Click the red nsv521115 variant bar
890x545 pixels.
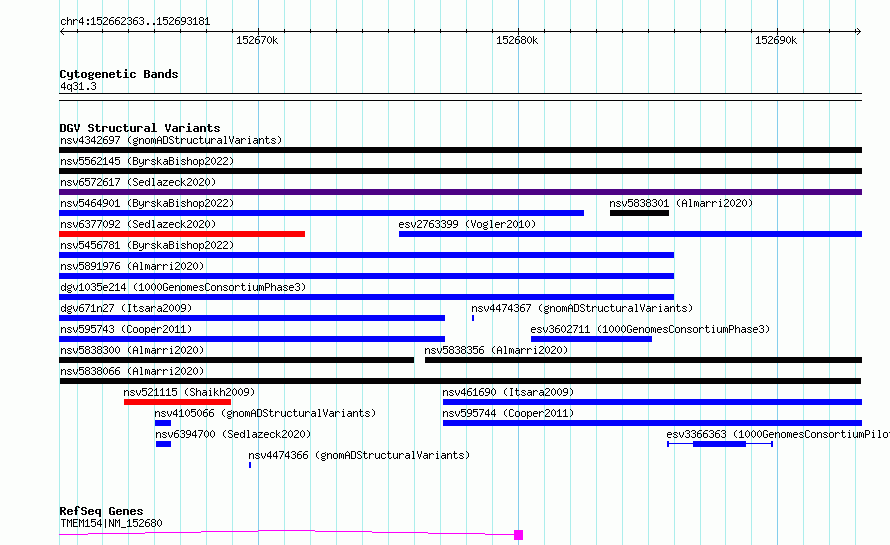point(178,402)
